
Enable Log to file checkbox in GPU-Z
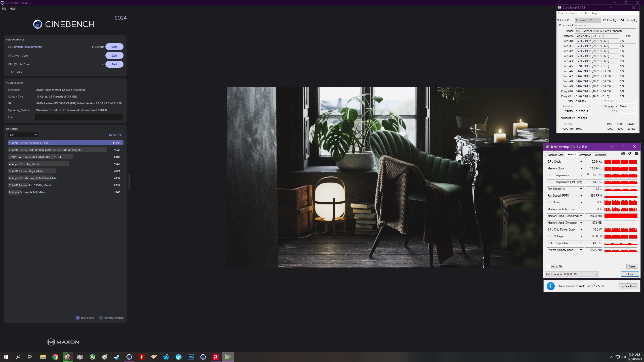click(548, 266)
